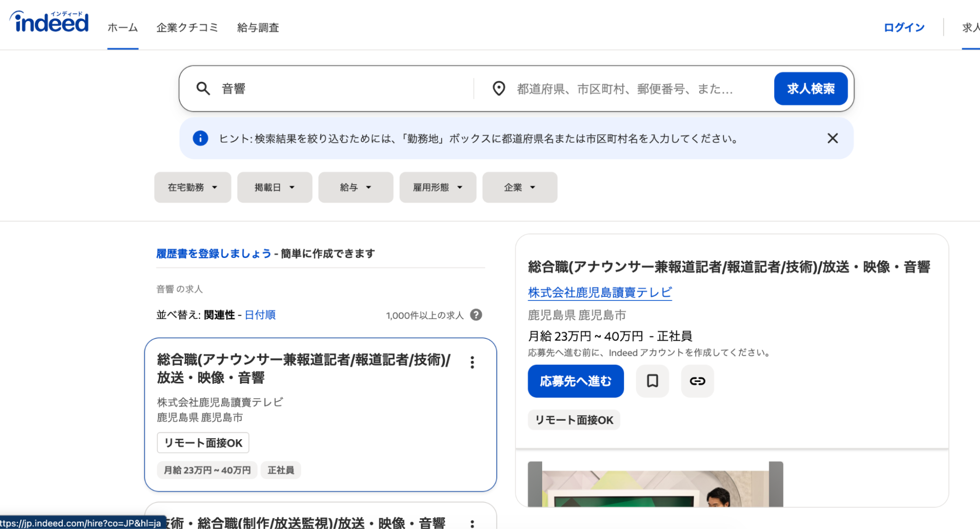
Task: Copy job link with chain icon
Action: click(x=697, y=381)
